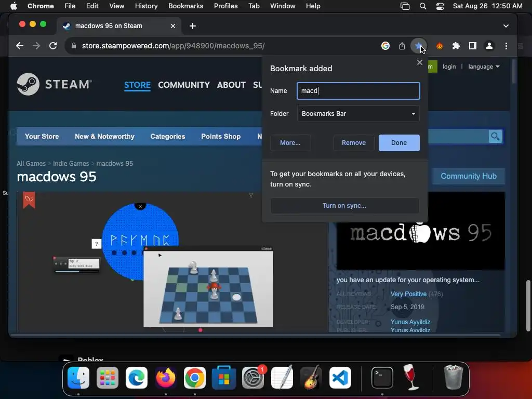This screenshot has height=399, width=532.
Task: Expand the tab search chevron
Action: coord(506,26)
